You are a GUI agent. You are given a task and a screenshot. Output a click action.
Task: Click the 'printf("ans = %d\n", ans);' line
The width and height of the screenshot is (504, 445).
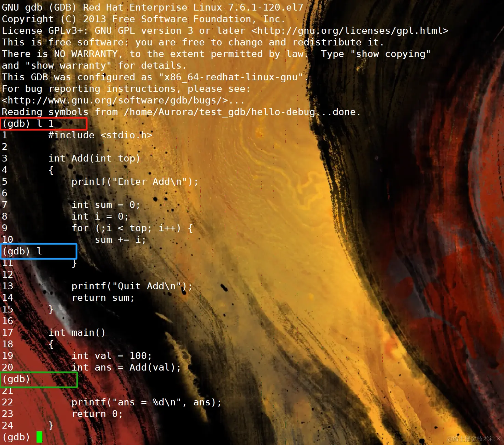tap(146, 402)
